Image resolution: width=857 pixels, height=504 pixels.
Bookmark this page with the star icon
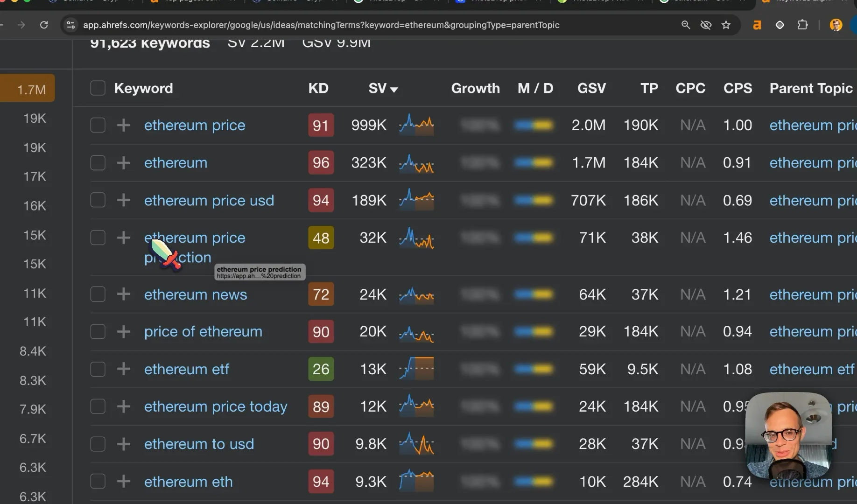tap(726, 25)
